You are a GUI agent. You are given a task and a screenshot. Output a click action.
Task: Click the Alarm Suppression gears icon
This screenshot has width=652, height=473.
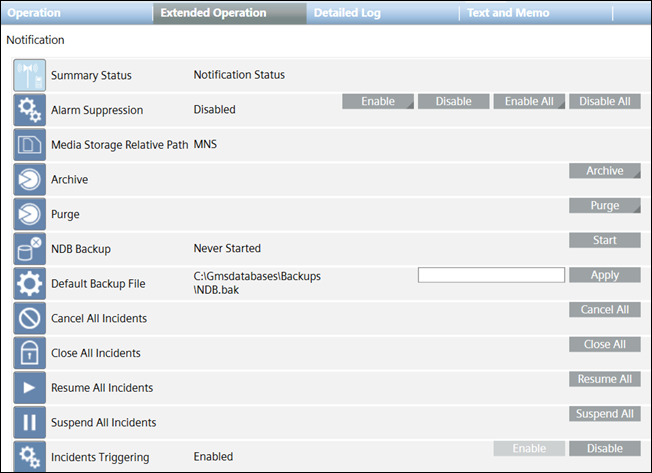point(30,110)
